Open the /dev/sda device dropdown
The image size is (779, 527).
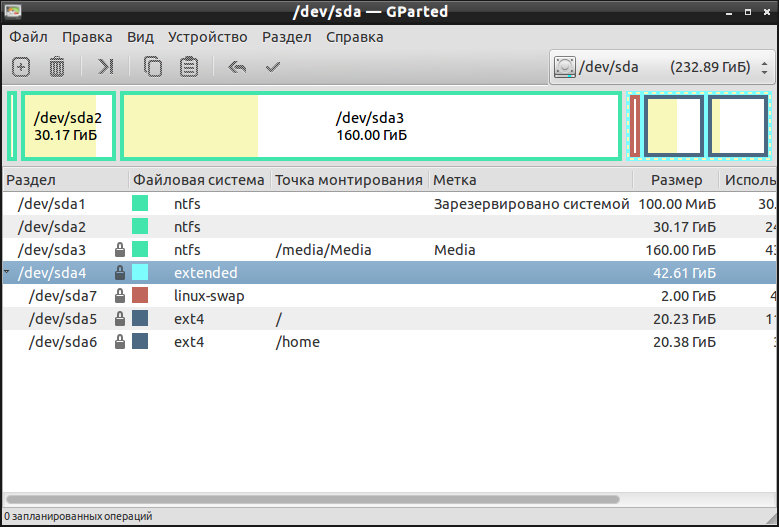[662, 67]
